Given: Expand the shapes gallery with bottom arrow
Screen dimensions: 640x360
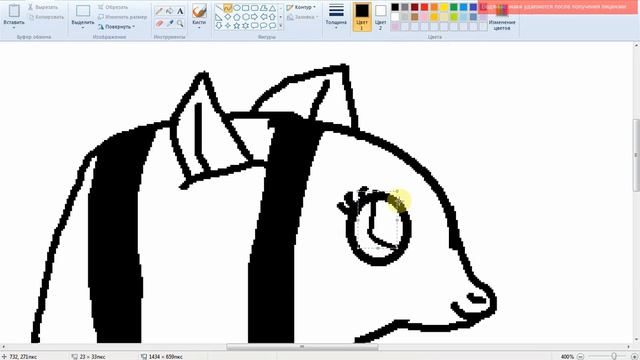Looking at the screenshot, I should [x=281, y=26].
